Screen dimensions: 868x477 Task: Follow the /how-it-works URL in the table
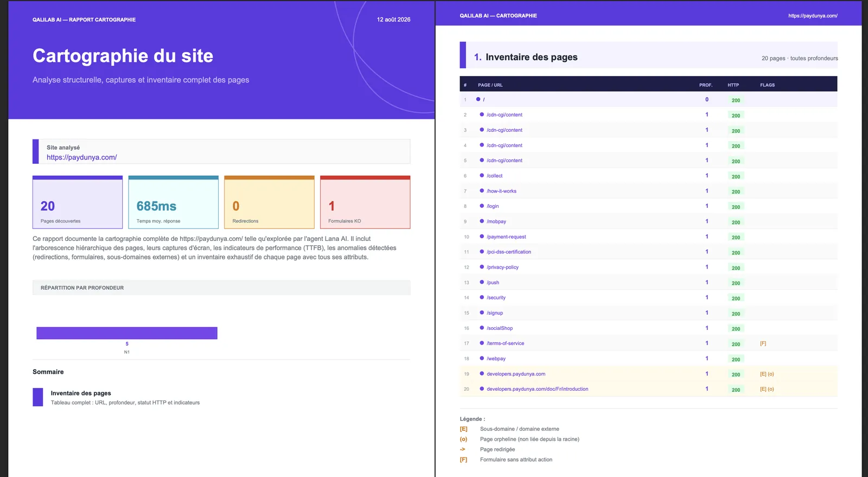coord(501,191)
